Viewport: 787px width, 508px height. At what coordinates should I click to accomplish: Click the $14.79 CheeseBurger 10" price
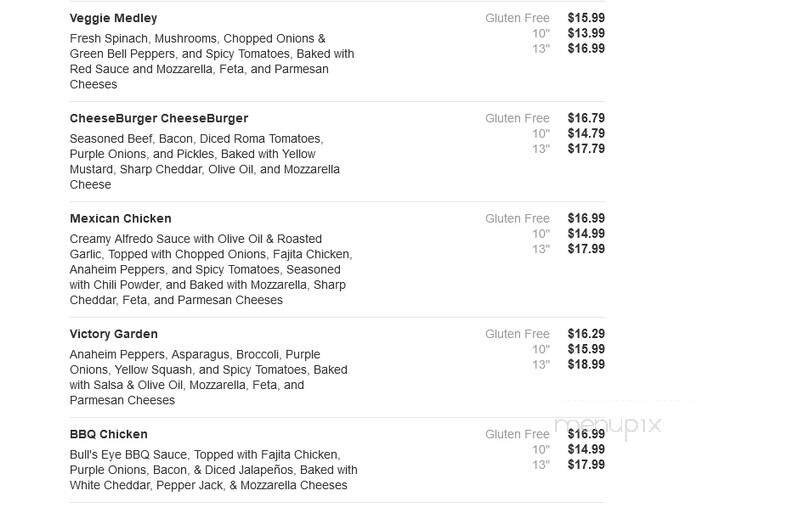(x=585, y=133)
